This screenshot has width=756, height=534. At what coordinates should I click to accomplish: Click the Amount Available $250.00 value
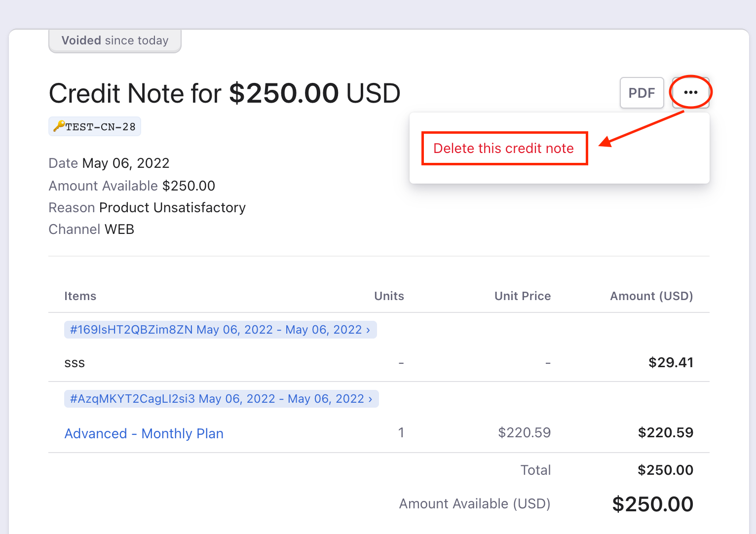point(189,186)
